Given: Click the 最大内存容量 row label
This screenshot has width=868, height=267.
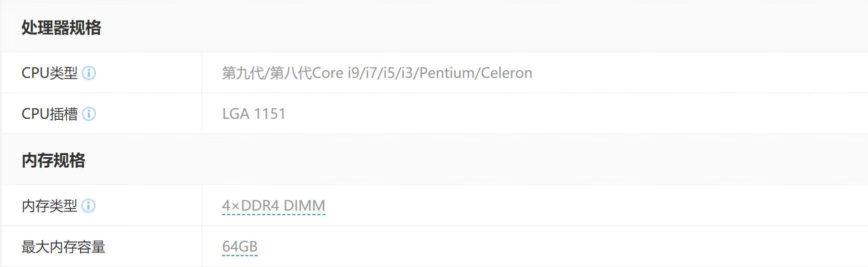Looking at the screenshot, I should [63, 247].
